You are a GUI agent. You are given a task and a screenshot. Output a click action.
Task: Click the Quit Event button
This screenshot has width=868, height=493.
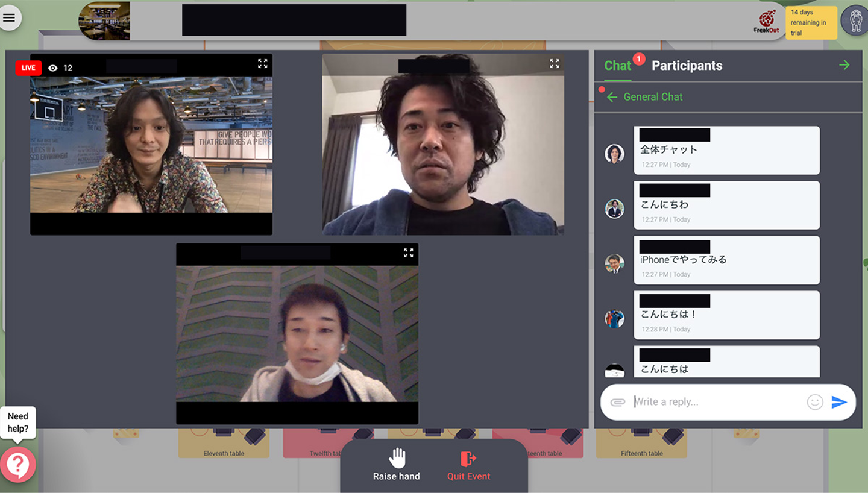(x=468, y=466)
